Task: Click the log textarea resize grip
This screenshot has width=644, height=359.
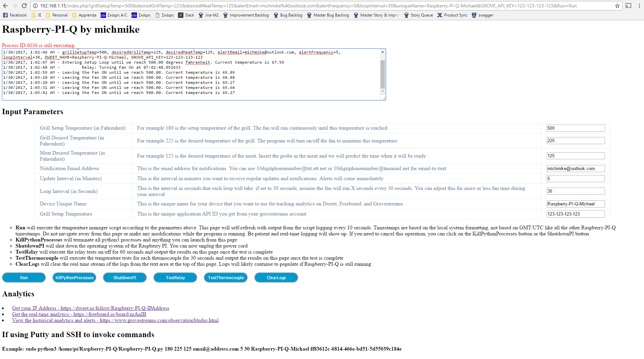Action: 383,98
